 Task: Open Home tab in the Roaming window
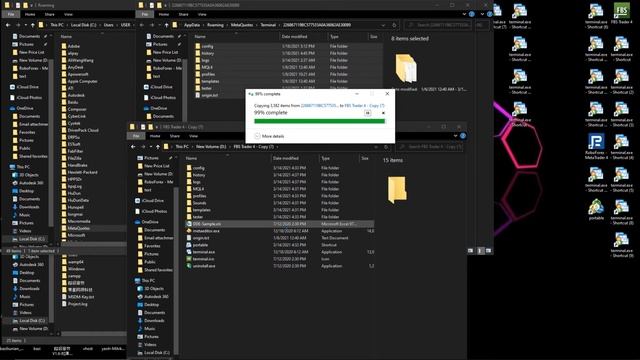(x=30, y=14)
